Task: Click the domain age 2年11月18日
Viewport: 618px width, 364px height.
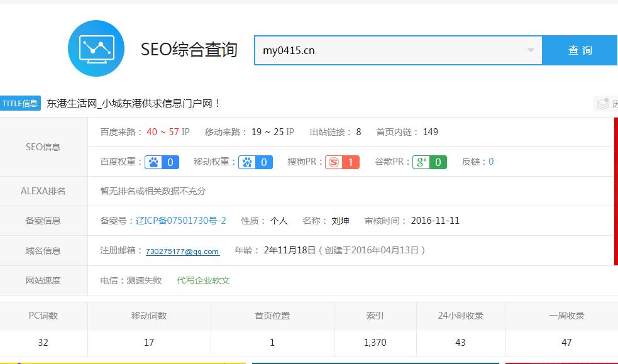Action: coord(290,251)
